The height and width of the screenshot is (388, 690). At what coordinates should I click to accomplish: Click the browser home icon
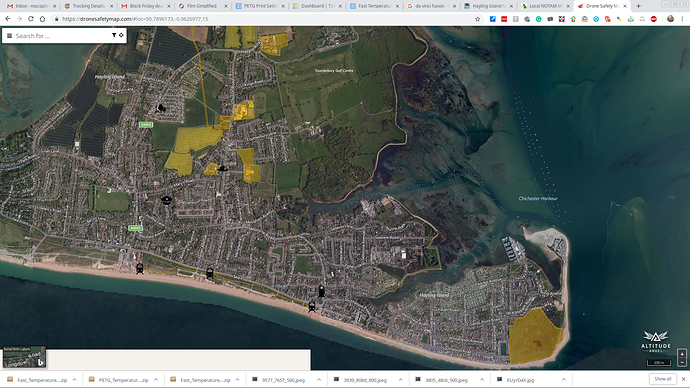(42, 19)
